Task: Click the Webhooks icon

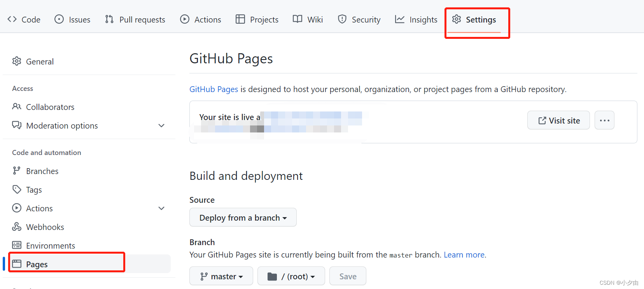Action: (x=17, y=226)
